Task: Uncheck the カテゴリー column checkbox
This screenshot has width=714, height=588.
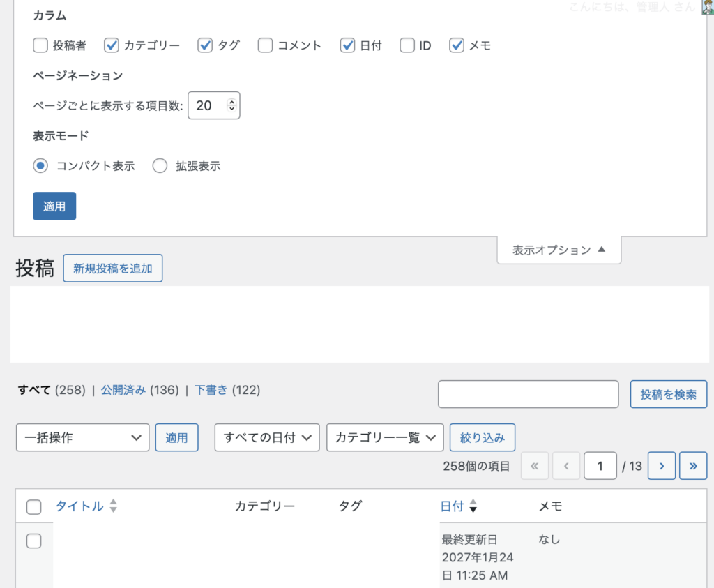Action: point(112,46)
